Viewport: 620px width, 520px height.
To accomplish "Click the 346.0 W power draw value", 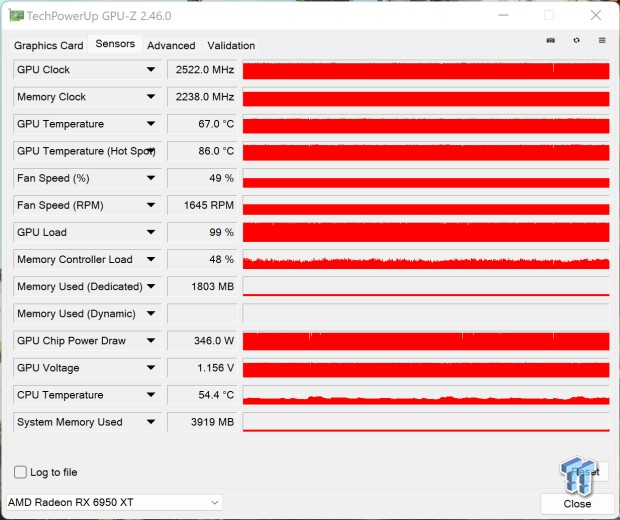I will [202, 341].
